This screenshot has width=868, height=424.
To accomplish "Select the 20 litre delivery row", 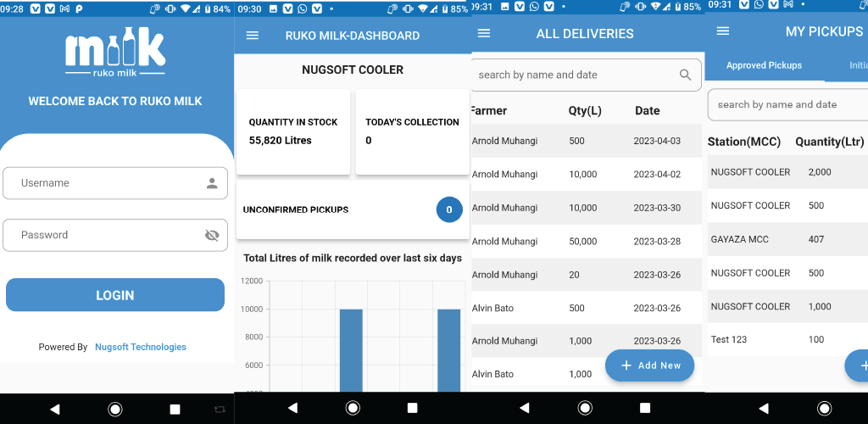I will tap(587, 275).
